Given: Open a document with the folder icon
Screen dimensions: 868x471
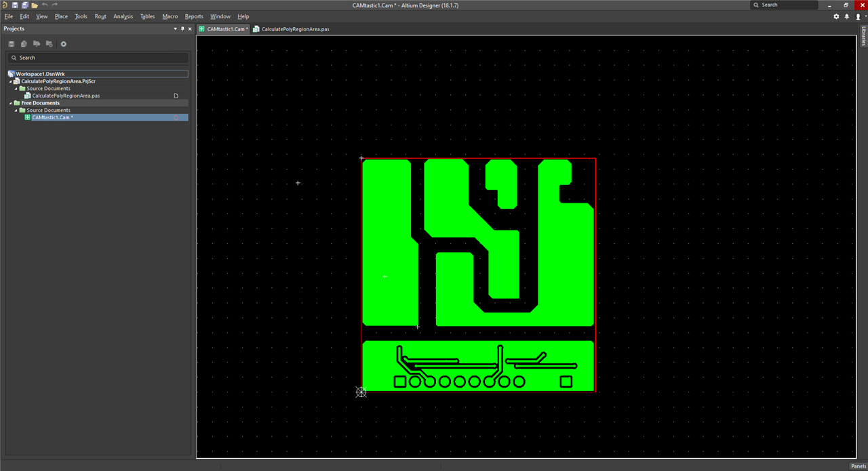Looking at the screenshot, I should point(35,5).
